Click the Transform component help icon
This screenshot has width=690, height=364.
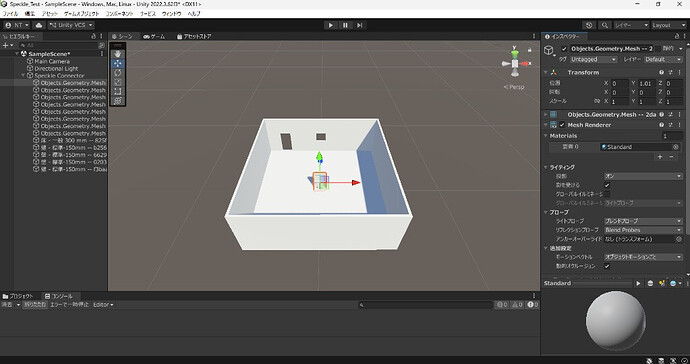coord(661,72)
